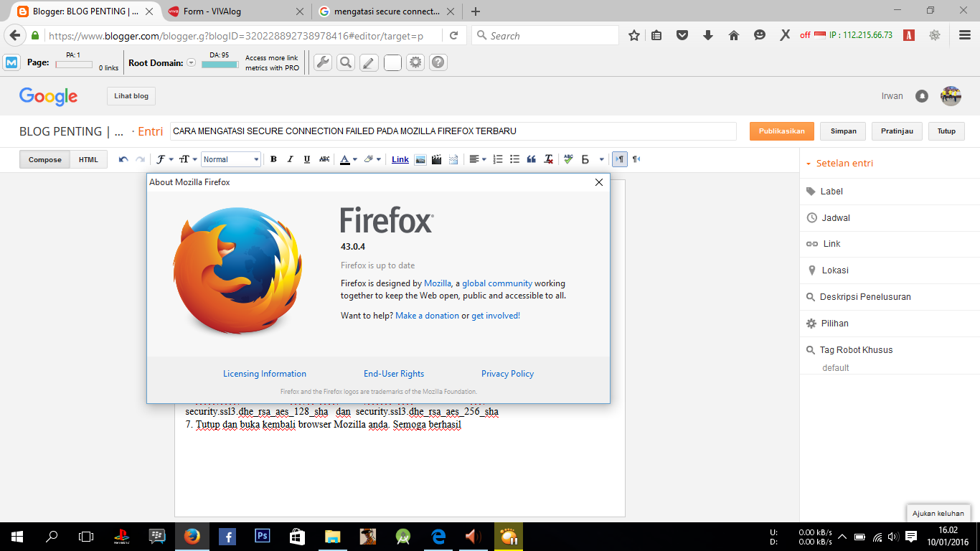Click the MozBar pencil highlight icon
980x551 pixels.
pyautogui.click(x=369, y=62)
